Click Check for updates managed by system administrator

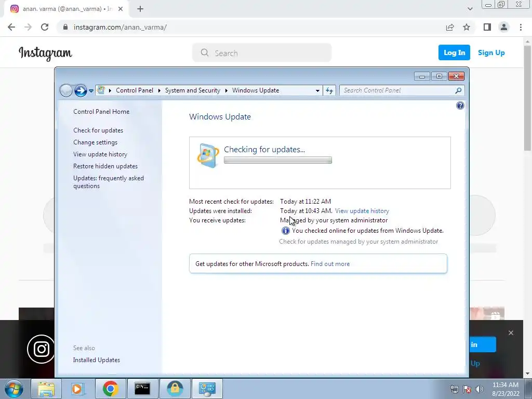coord(358,242)
